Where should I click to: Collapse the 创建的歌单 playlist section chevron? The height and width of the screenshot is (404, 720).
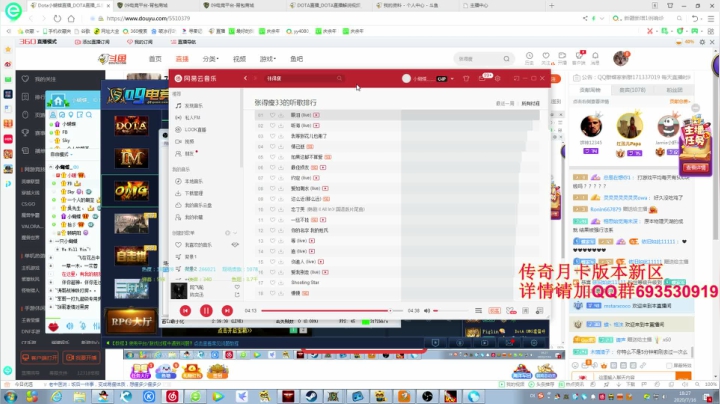235,233
